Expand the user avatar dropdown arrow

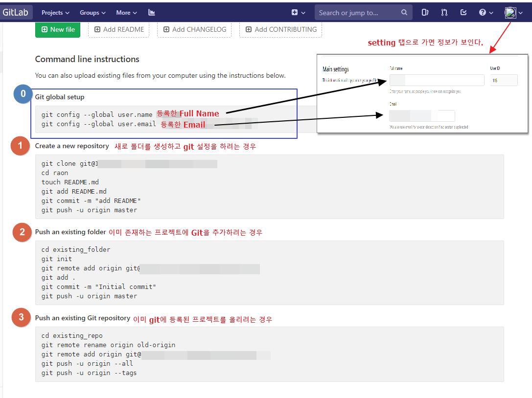pyautogui.click(x=520, y=13)
